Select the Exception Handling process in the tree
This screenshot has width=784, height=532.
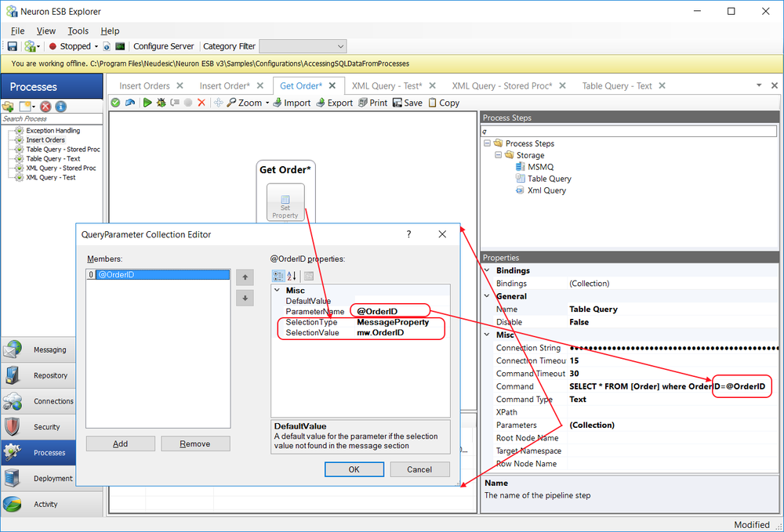click(x=53, y=130)
